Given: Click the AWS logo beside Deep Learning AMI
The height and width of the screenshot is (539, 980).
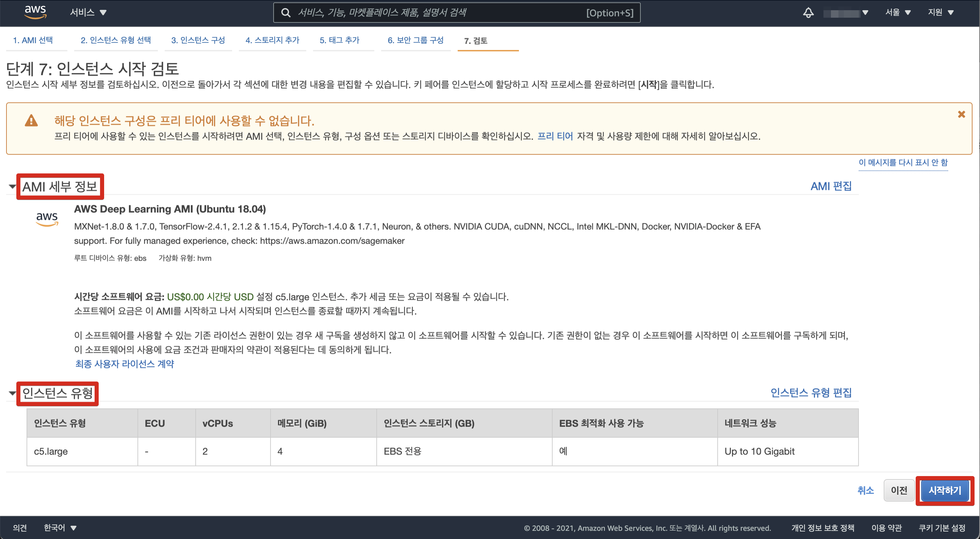Looking at the screenshot, I should point(47,219).
